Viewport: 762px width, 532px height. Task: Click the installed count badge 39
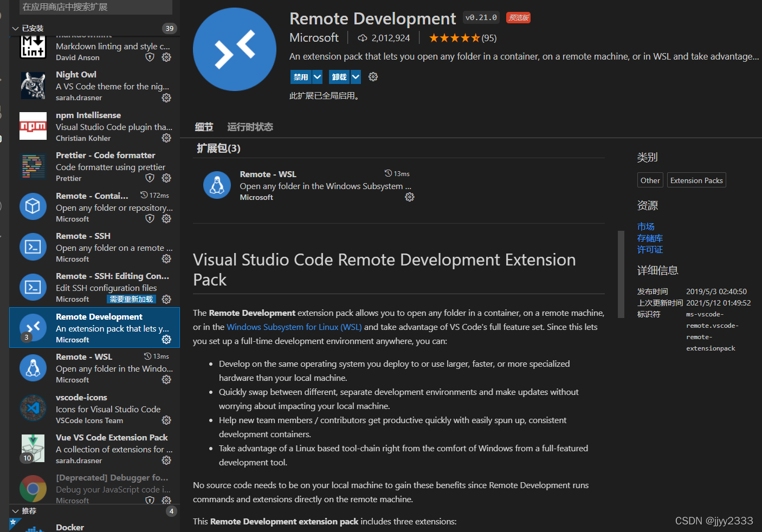170,28
